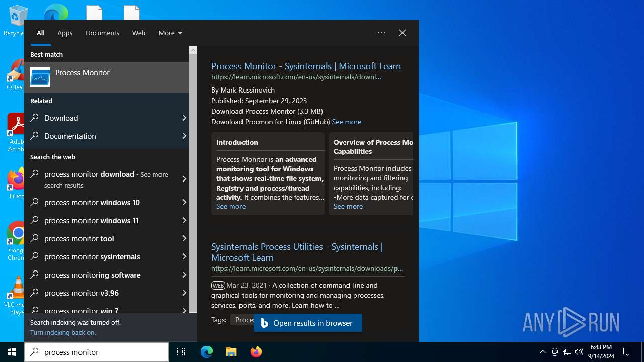Expand the process monitor tool arrow
Image resolution: width=644 pixels, height=362 pixels.
point(184,238)
